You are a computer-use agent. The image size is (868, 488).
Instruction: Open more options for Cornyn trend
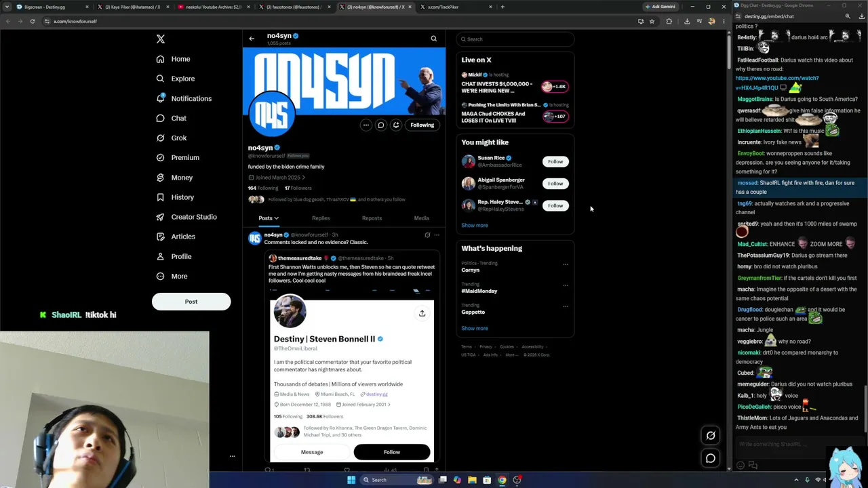pos(566,264)
